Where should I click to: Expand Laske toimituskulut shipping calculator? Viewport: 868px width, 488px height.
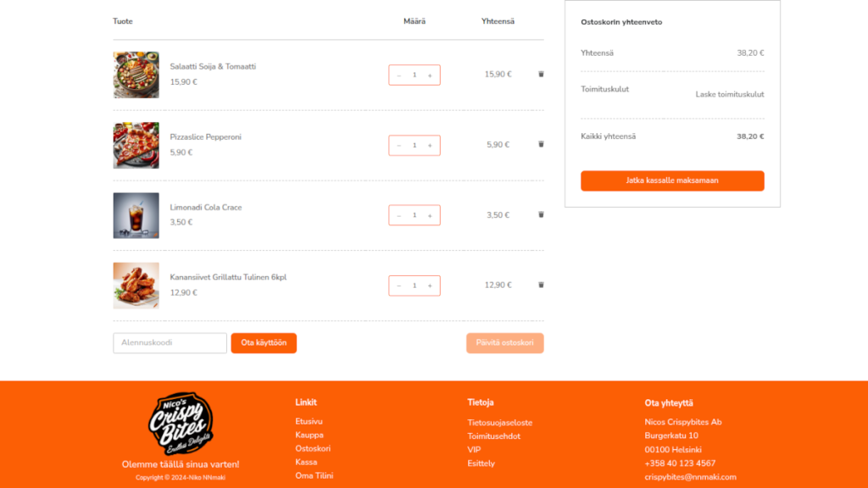click(730, 95)
